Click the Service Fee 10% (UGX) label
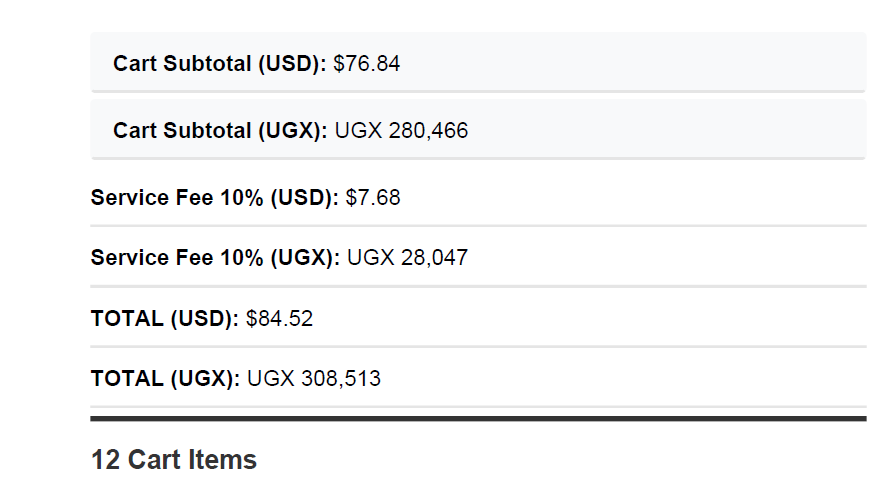889x483 pixels. pos(215,258)
